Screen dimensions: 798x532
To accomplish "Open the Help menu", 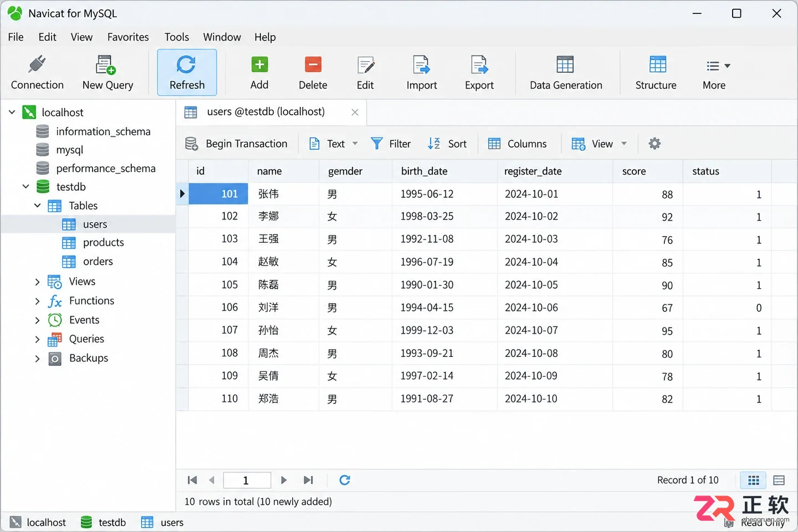I will coord(265,37).
